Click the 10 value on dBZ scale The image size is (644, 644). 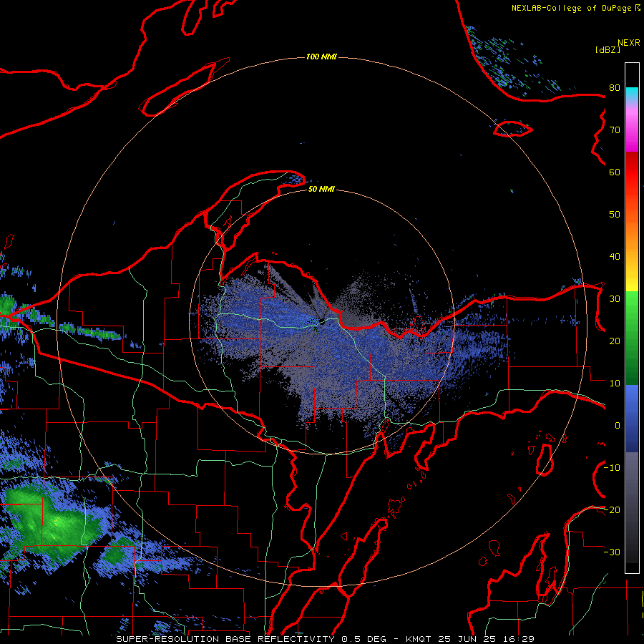(615, 384)
